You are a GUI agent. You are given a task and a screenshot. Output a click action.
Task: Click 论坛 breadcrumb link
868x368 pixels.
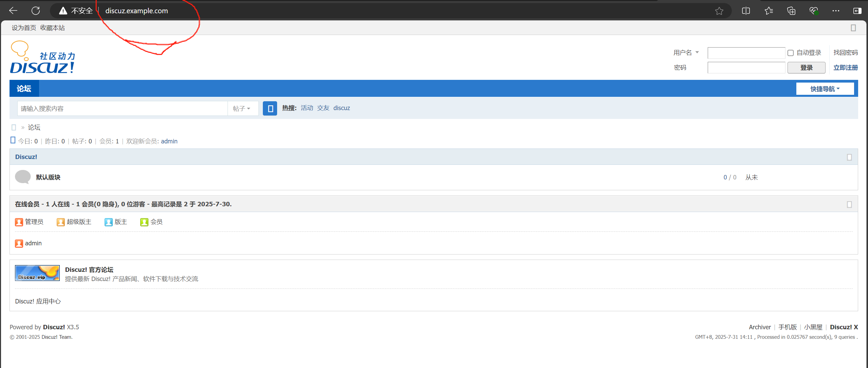click(34, 127)
